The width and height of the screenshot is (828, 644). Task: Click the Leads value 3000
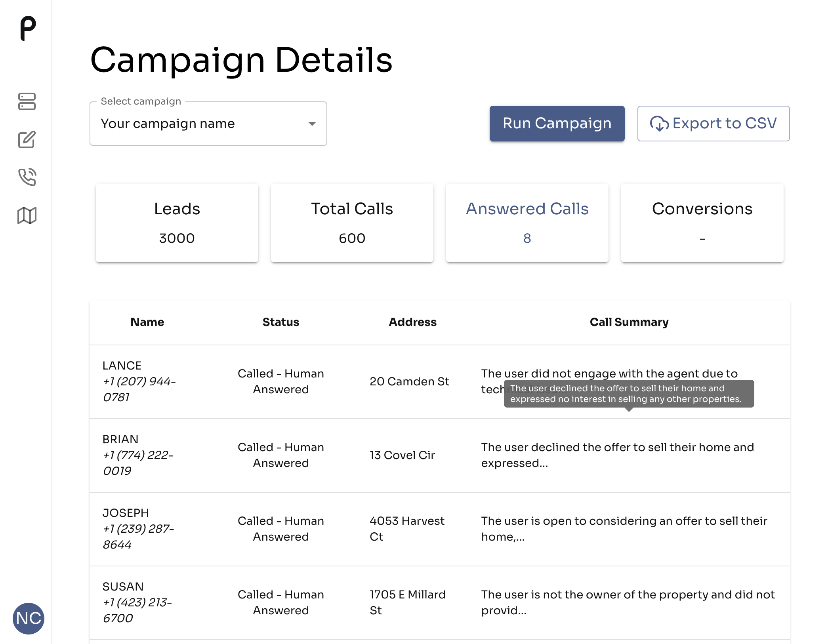pyautogui.click(x=177, y=238)
